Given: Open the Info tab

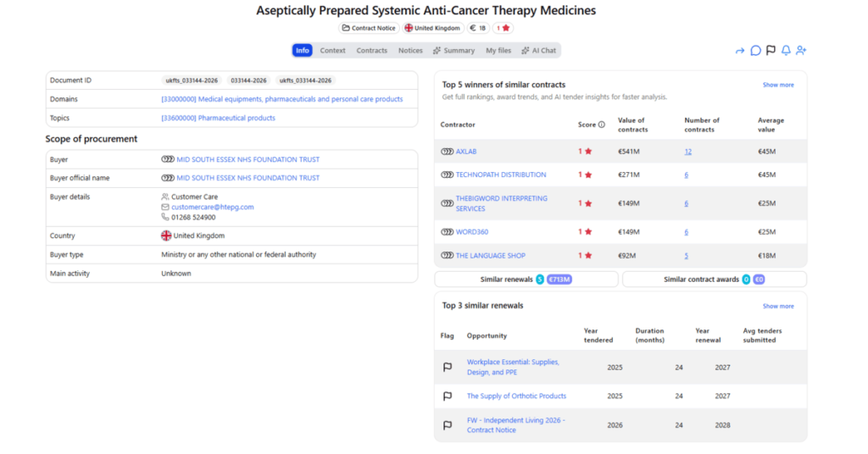Looking at the screenshot, I should pyautogui.click(x=303, y=50).
